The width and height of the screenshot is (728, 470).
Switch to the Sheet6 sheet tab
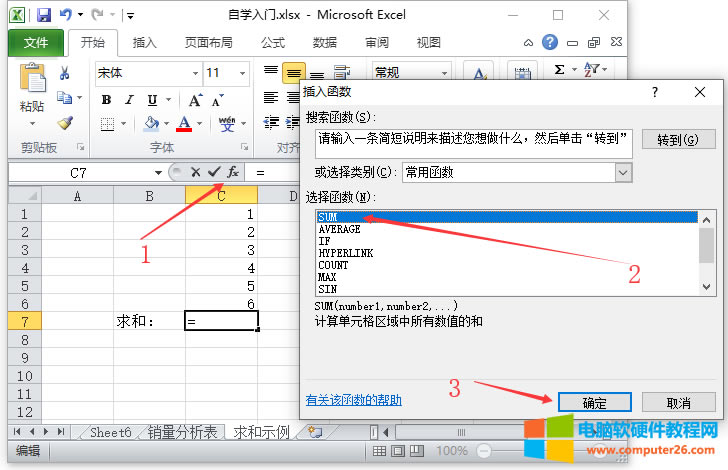(x=110, y=432)
